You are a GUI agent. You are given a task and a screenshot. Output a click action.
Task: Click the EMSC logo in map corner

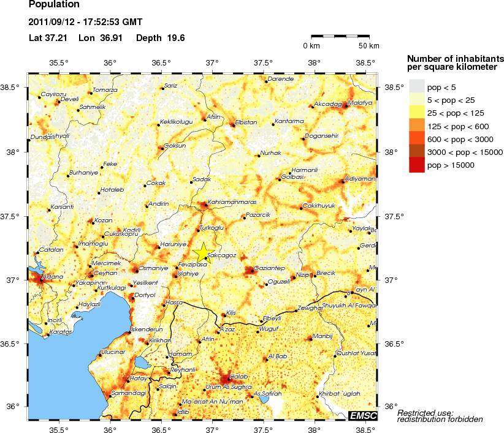[x=362, y=415]
